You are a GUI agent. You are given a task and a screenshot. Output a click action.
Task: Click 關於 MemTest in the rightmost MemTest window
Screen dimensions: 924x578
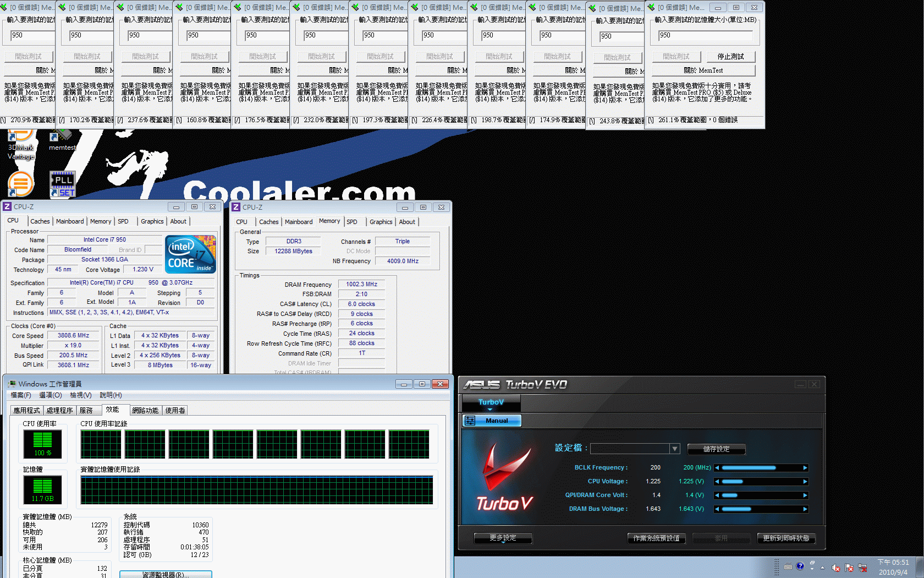tap(703, 70)
